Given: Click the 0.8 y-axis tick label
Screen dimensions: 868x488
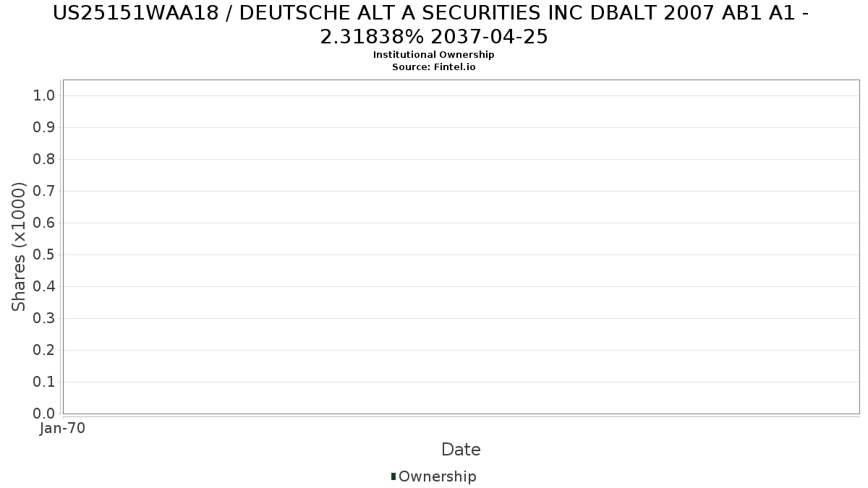Looking at the screenshot, I should pos(45,160).
